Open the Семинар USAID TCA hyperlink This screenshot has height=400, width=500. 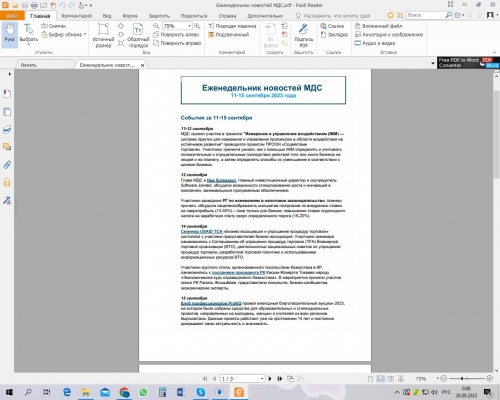(202, 231)
